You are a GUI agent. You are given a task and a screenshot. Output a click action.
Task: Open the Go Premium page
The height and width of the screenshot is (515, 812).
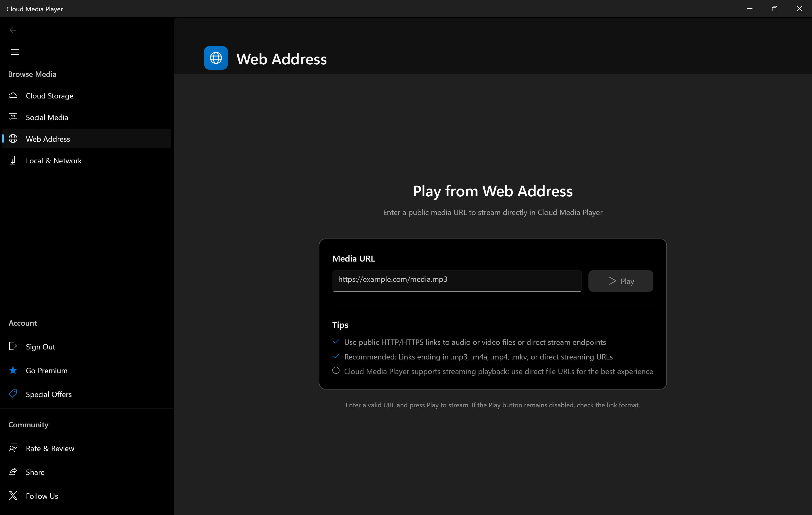tap(87, 370)
